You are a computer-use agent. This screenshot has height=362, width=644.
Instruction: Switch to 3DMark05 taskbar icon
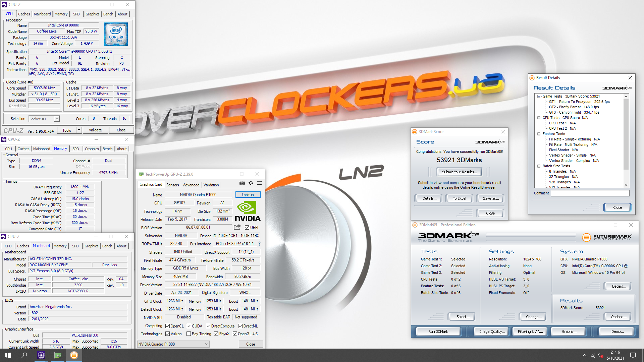tap(74, 355)
